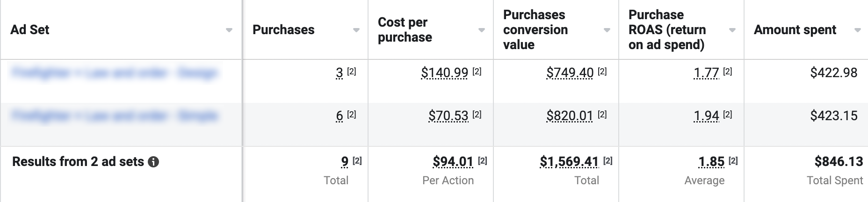Open the Ad Set column dropdown arrow
The width and height of the screenshot is (868, 202).
click(229, 30)
